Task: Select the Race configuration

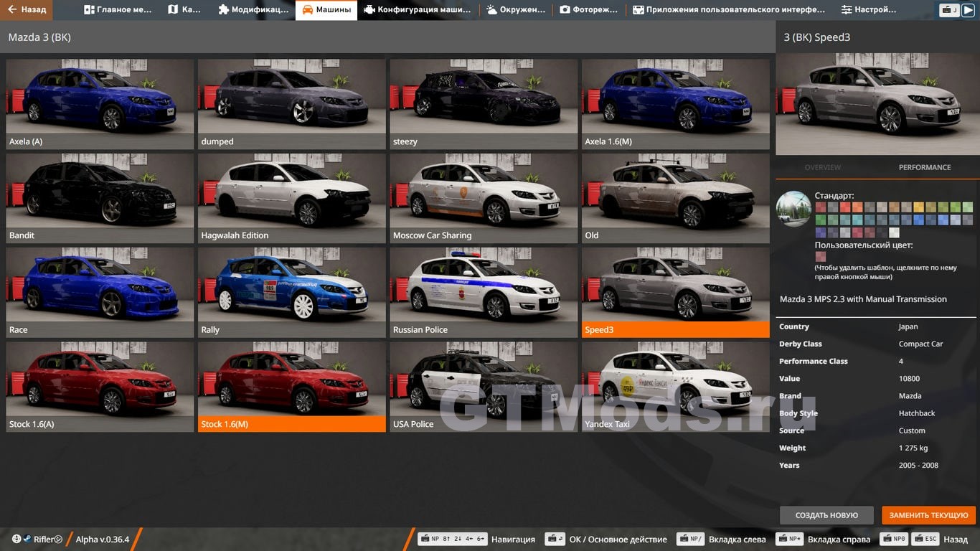Action: 100,293
